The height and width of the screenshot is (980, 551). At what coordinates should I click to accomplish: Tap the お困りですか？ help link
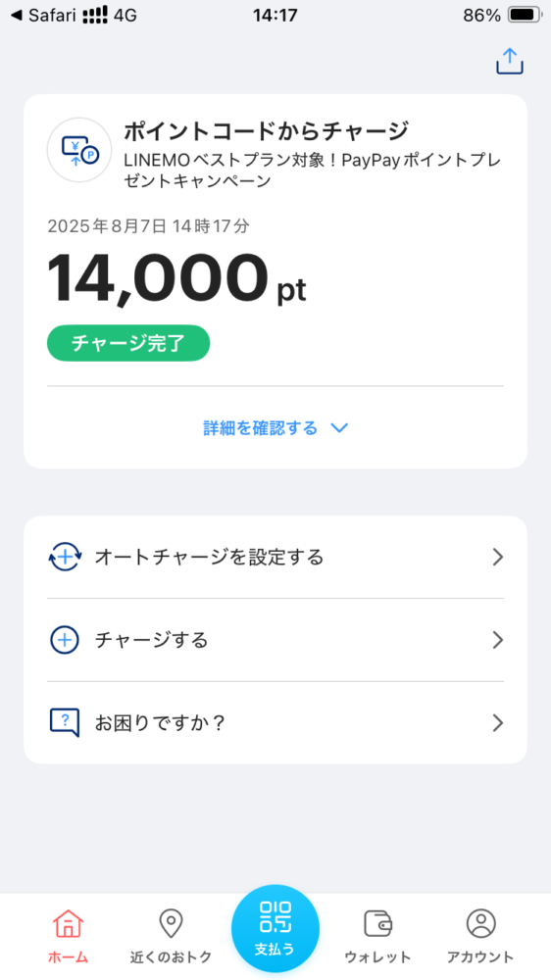[x=160, y=723]
